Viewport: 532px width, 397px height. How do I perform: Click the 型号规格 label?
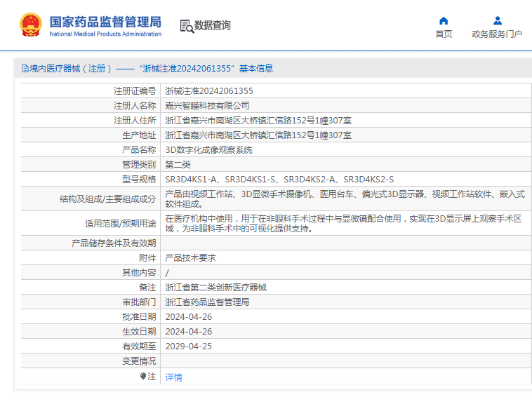(x=139, y=180)
